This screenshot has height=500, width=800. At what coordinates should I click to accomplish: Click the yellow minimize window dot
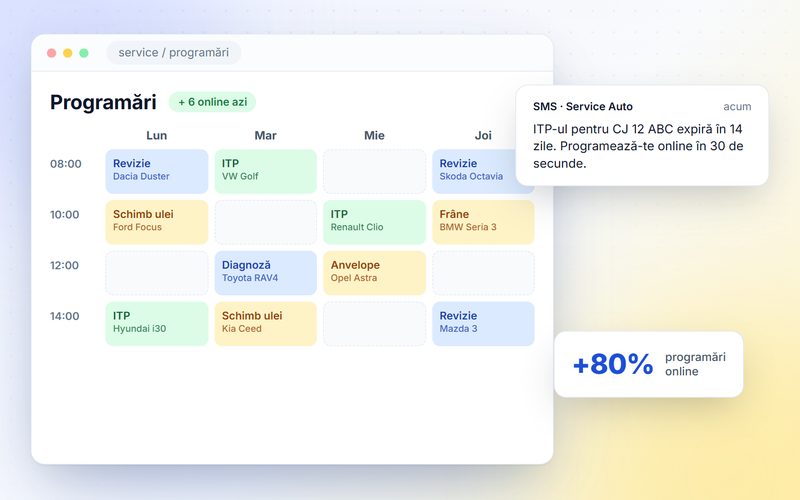tap(68, 53)
